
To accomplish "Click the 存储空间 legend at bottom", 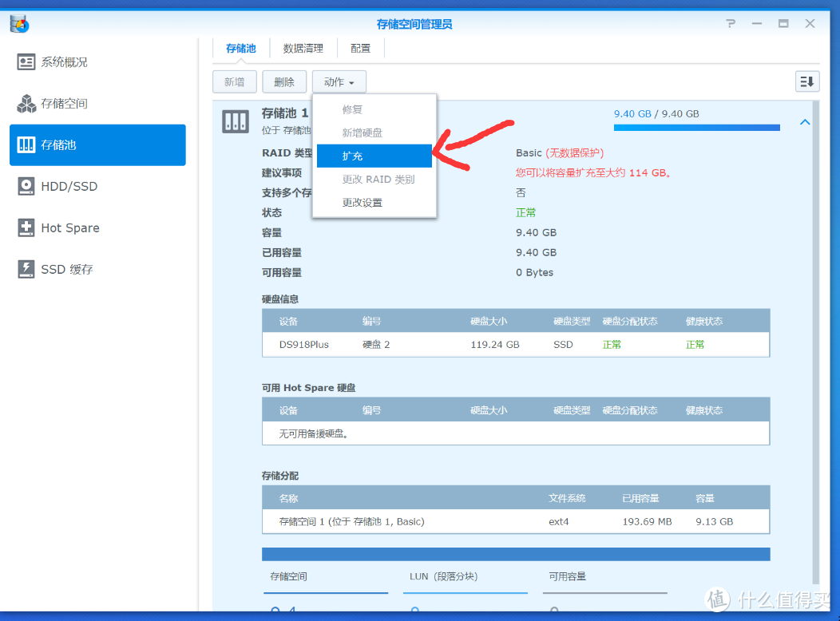I will pos(288,576).
